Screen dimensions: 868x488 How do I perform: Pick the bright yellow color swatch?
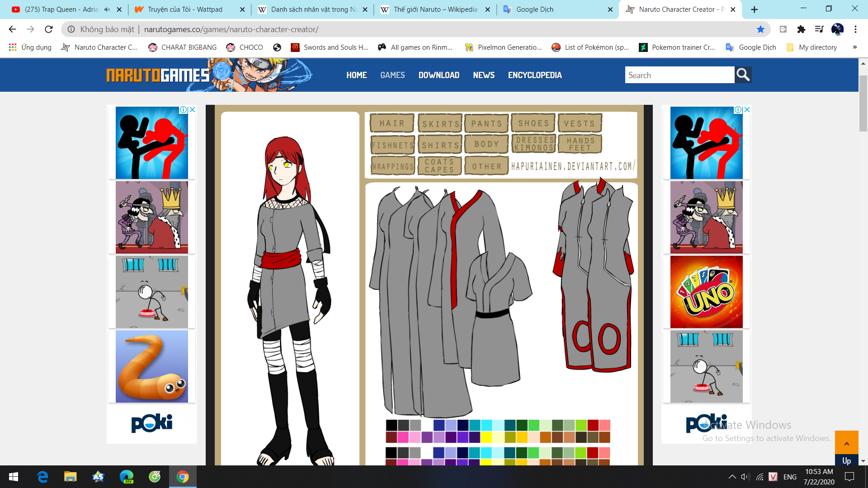point(486,437)
